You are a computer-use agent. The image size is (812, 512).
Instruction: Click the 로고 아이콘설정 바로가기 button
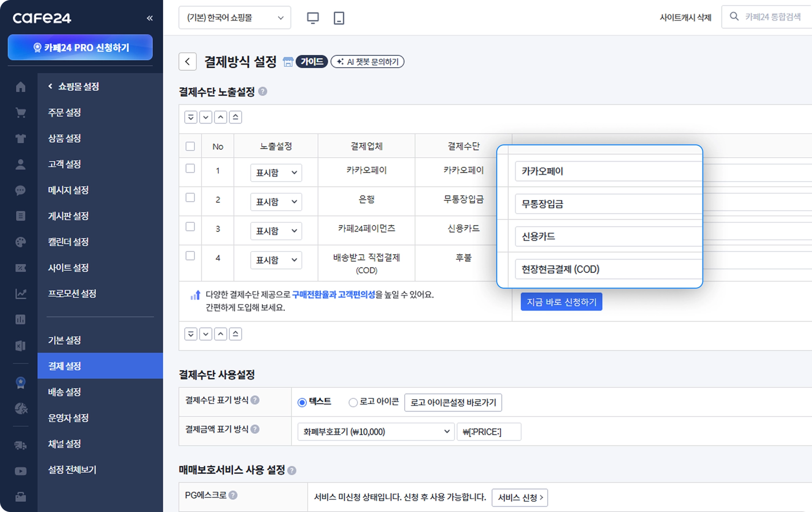[x=453, y=403]
